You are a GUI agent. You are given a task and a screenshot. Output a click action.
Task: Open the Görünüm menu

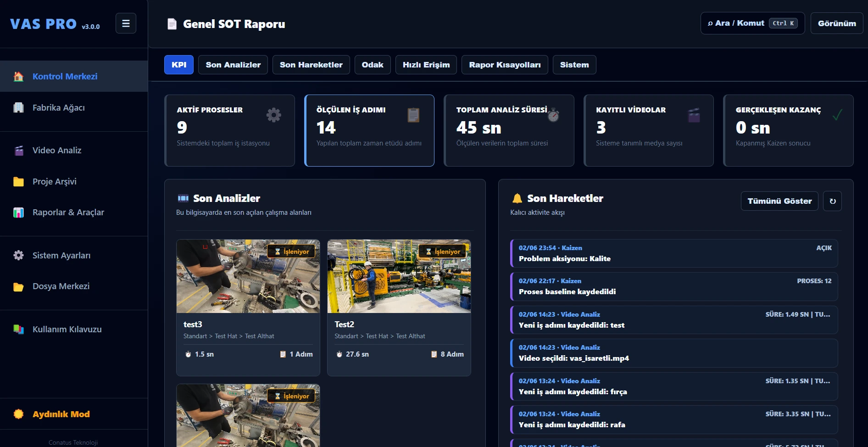837,23
